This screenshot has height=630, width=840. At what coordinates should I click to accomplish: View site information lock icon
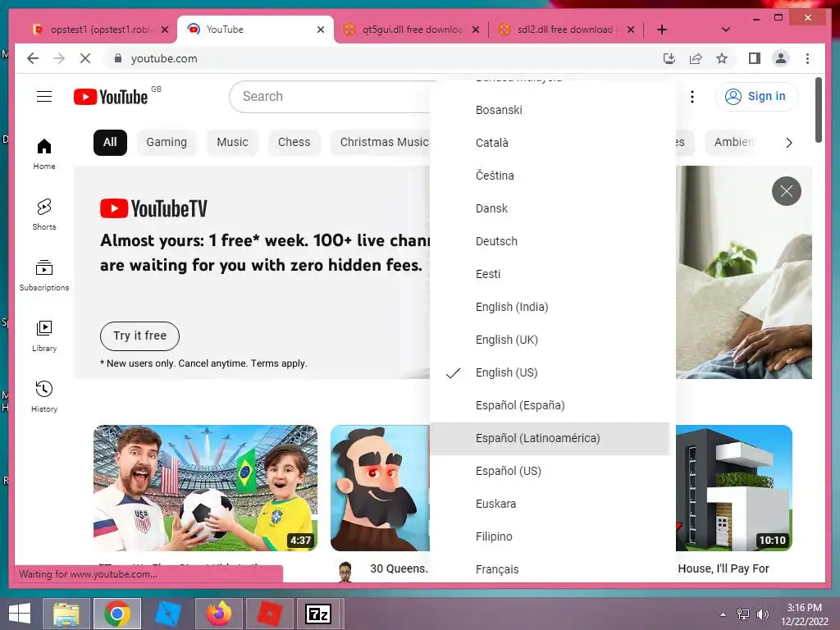pos(118,58)
